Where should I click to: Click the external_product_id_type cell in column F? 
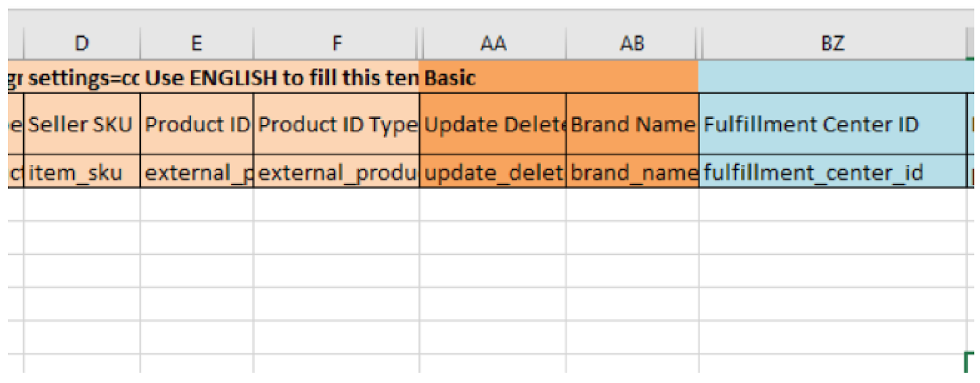336,171
